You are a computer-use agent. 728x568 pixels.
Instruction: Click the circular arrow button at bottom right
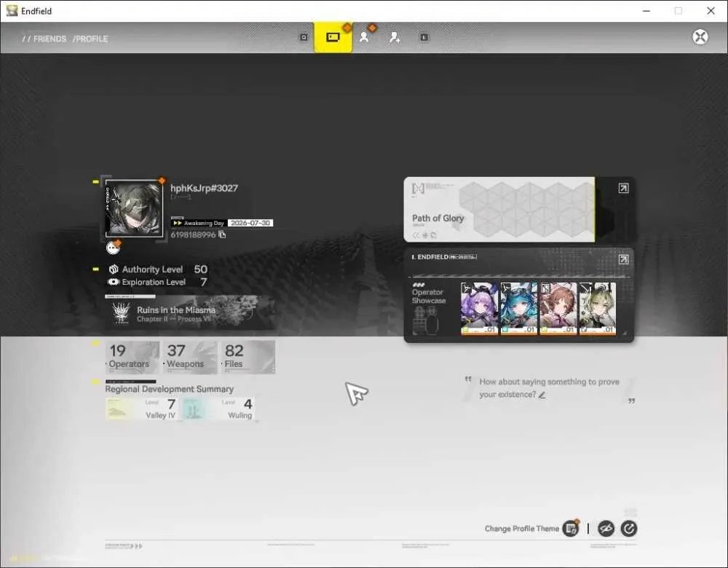pyautogui.click(x=629, y=529)
